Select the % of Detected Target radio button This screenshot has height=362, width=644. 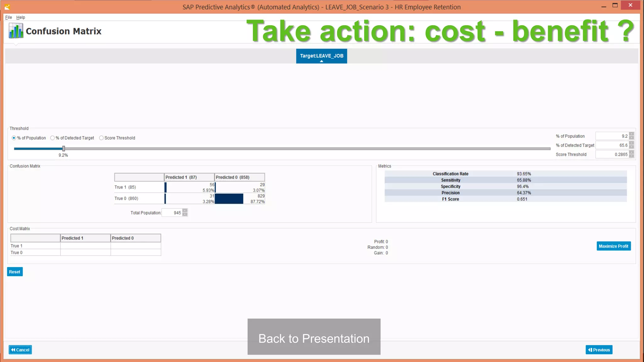pyautogui.click(x=53, y=138)
